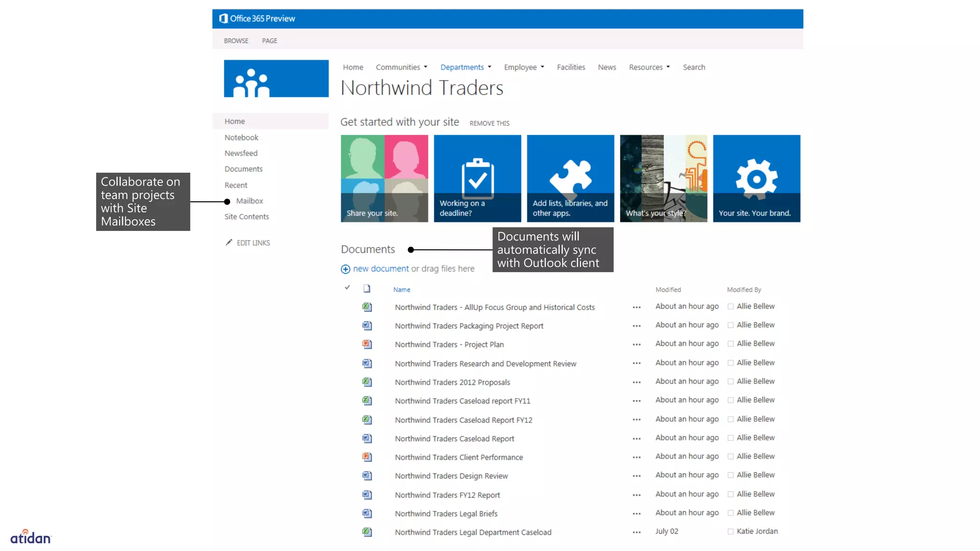Screen dimensions: 980x551
Task: Open the BROWSE ribbon tab
Action: point(236,41)
